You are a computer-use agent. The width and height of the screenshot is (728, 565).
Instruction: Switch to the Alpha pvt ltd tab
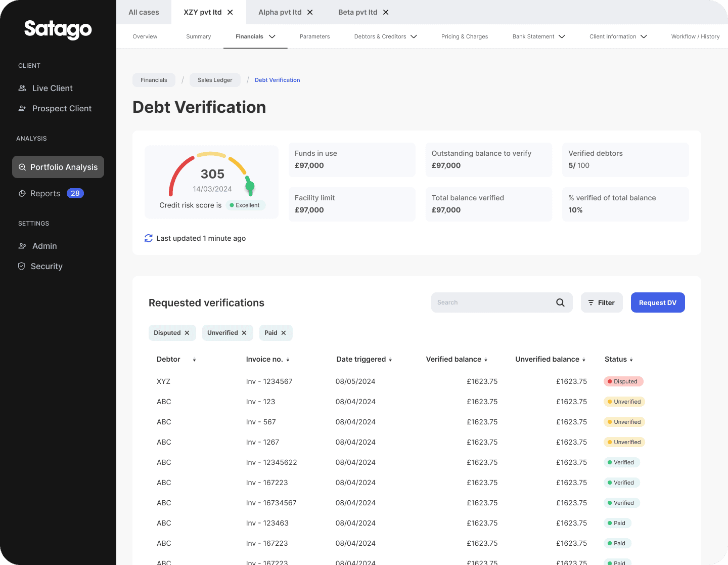(280, 12)
